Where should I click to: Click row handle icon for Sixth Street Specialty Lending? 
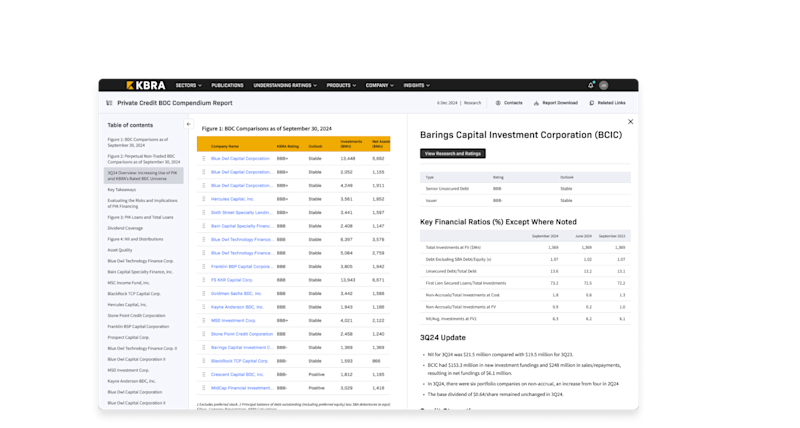pyautogui.click(x=204, y=212)
